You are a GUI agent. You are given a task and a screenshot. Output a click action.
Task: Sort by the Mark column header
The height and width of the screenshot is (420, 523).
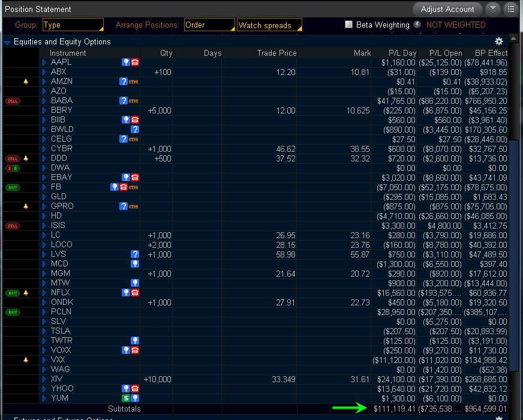pyautogui.click(x=362, y=53)
